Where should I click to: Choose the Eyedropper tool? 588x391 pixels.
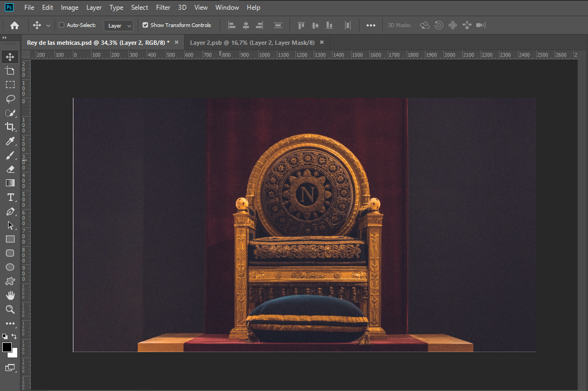click(x=10, y=141)
